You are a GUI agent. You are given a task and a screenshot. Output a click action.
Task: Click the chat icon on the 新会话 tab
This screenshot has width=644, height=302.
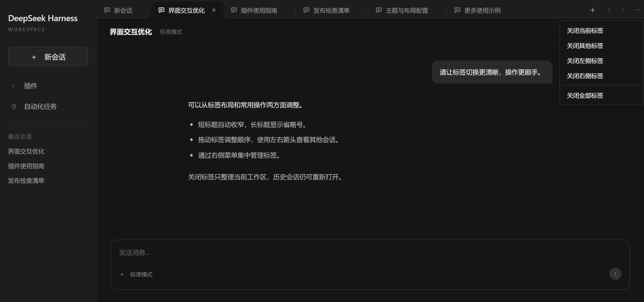[107, 10]
